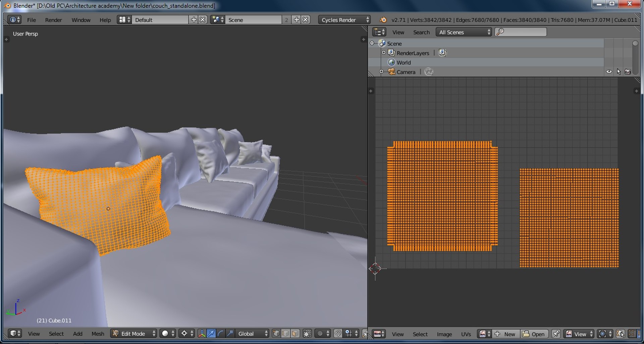The image size is (644, 344).
Task: Click add screen layout plus button beside Default
Action: click(194, 20)
